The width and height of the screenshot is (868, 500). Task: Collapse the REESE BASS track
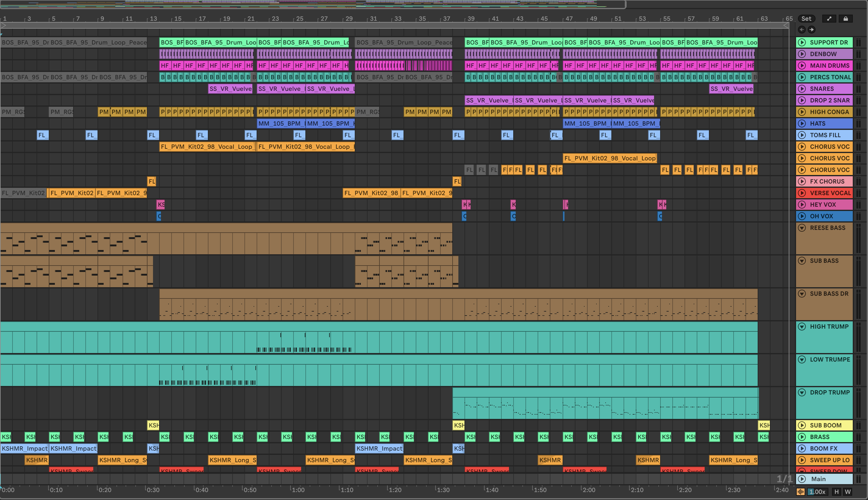pyautogui.click(x=802, y=228)
